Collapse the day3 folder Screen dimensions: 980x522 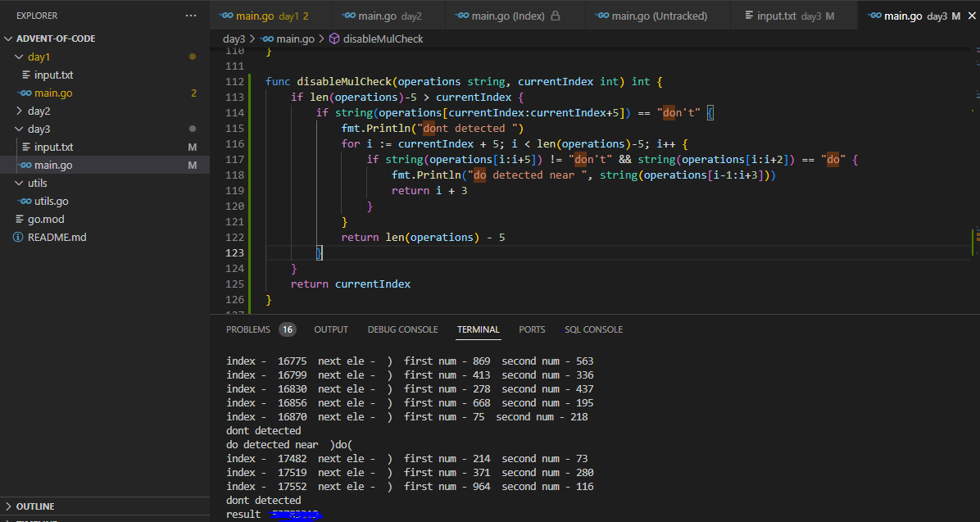click(x=19, y=129)
